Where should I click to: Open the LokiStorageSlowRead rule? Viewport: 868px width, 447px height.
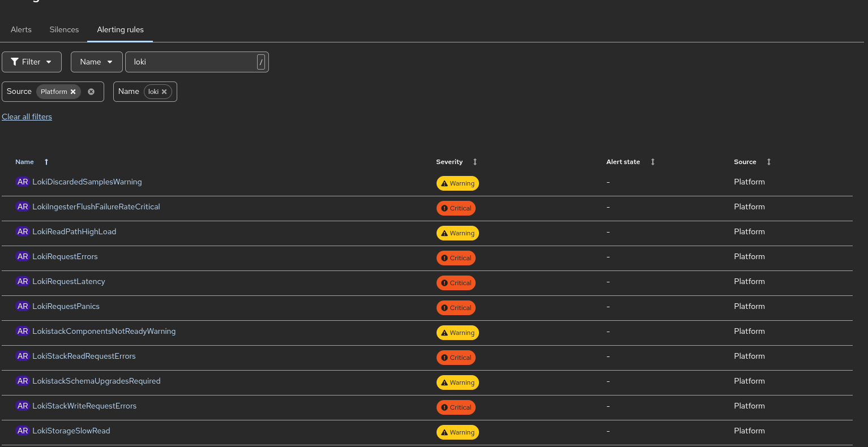click(71, 431)
